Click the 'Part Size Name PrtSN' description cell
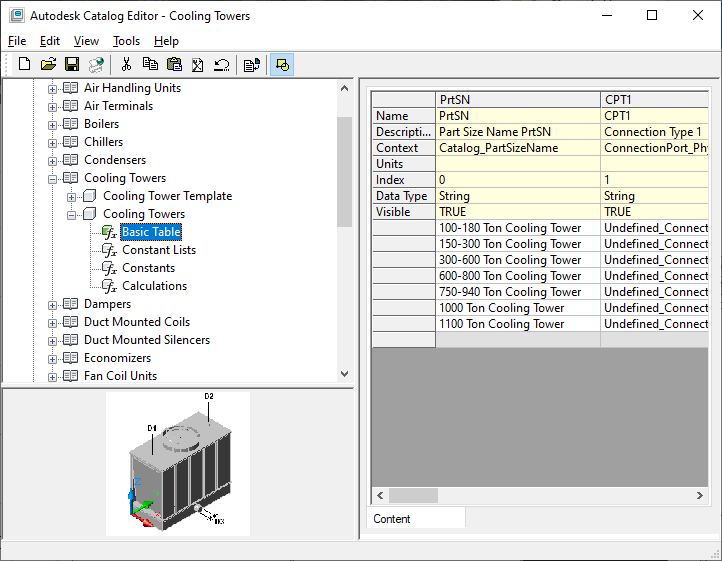This screenshot has width=722, height=561. [x=518, y=132]
